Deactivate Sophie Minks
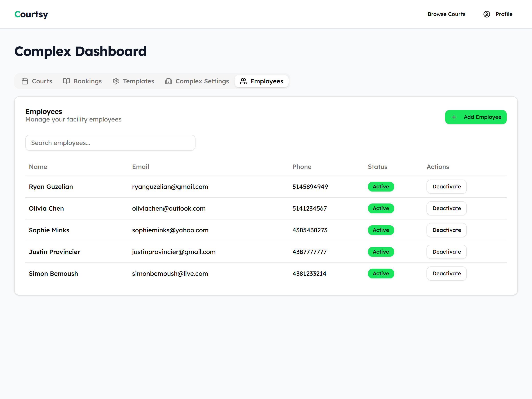 pyautogui.click(x=447, y=230)
